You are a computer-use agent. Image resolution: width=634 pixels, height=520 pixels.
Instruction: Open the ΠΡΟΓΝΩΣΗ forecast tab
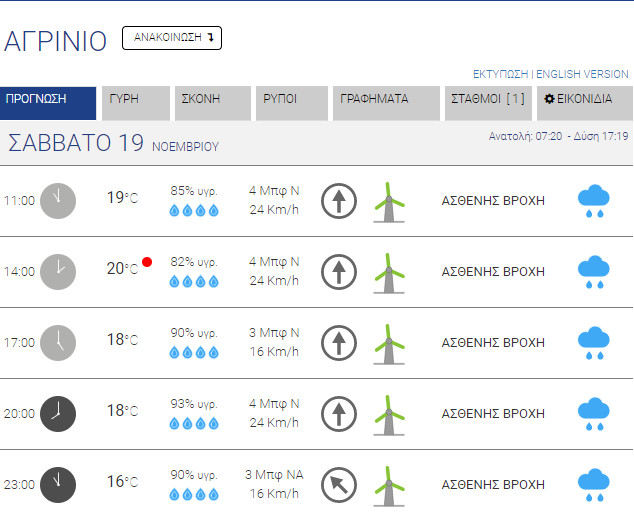48,99
